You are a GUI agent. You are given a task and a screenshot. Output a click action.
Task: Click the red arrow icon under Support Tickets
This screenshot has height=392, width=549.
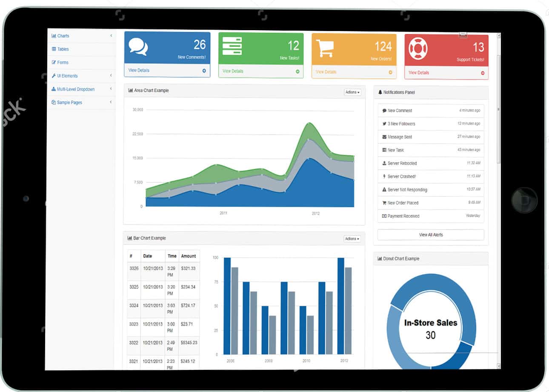(483, 73)
